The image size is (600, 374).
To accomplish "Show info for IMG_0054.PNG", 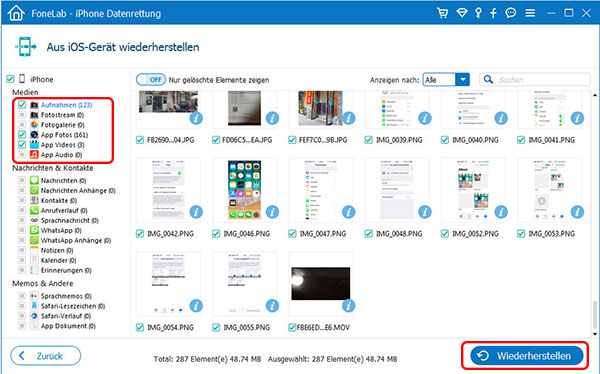I will (x=196, y=305).
